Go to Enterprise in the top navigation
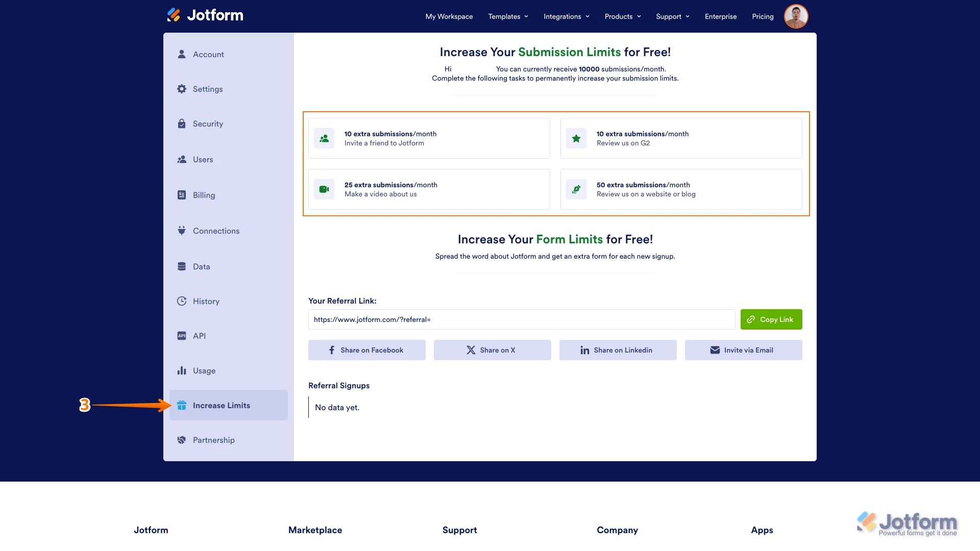Screen dimensions: 980x551 point(721,16)
